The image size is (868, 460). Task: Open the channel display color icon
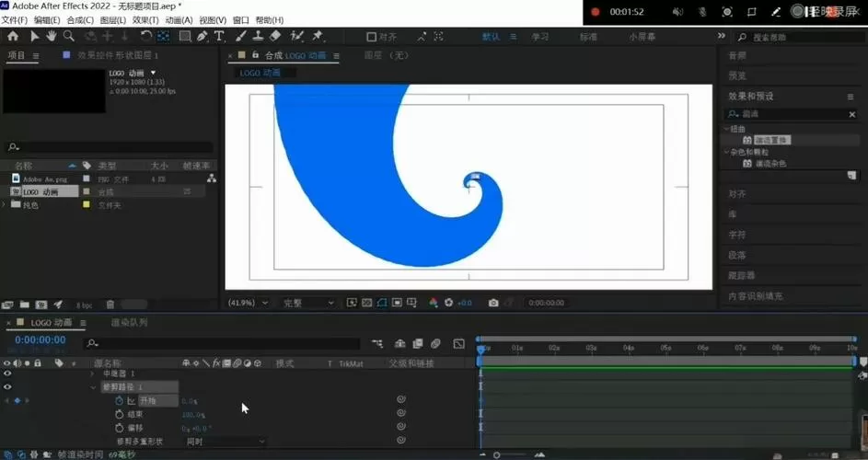click(434, 303)
